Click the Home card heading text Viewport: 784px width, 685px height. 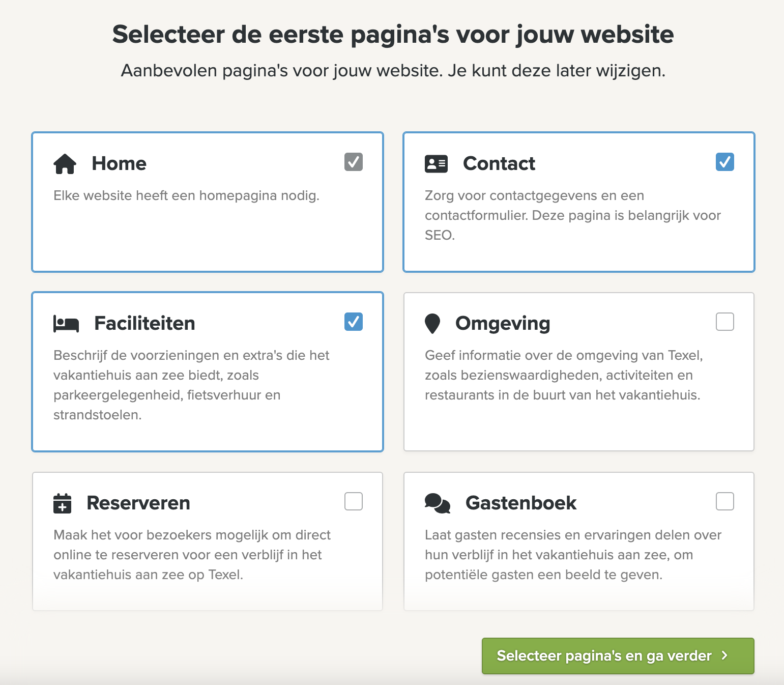[119, 164]
